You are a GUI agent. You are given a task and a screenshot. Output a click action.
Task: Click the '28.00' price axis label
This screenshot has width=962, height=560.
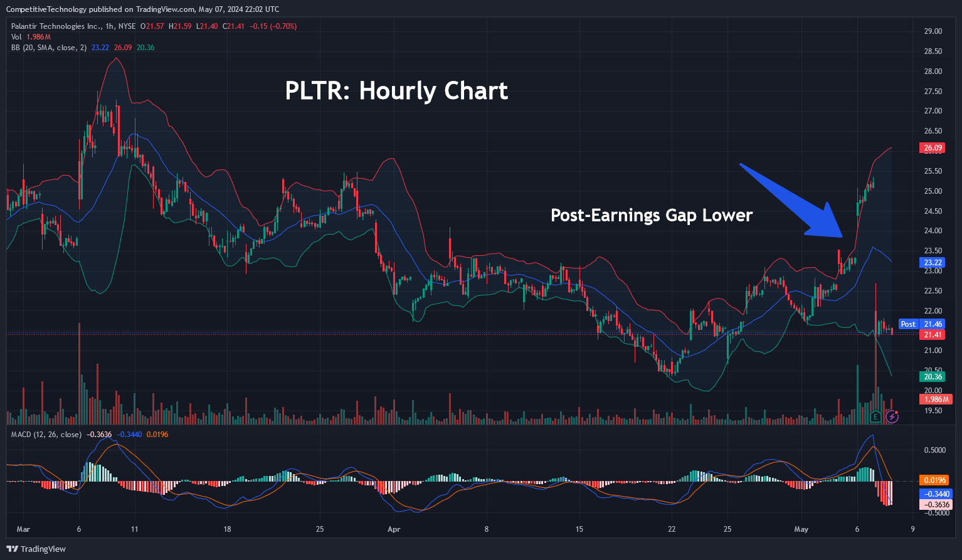(x=933, y=71)
